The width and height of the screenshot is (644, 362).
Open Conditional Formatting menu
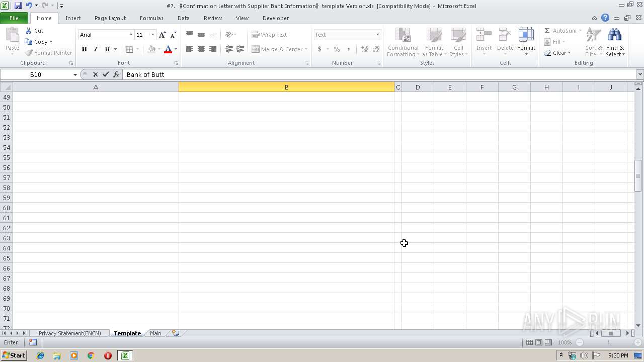click(x=403, y=42)
